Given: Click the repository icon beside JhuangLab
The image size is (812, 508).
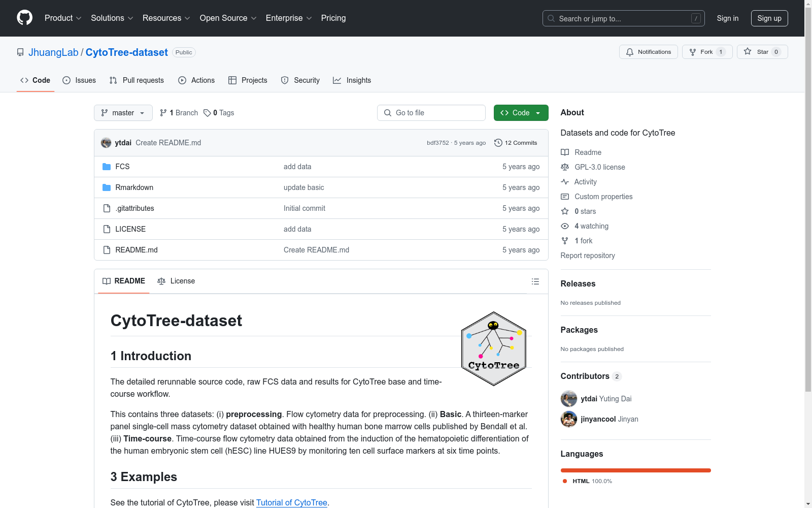Looking at the screenshot, I should 20,52.
